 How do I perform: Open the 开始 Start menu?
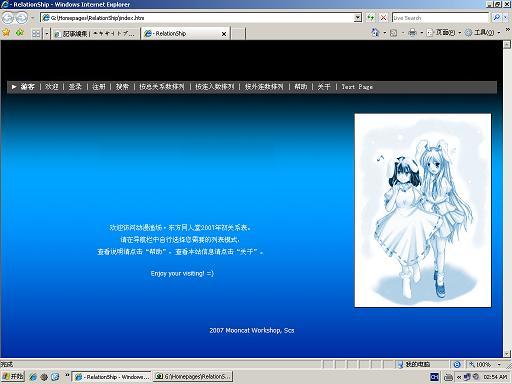pyautogui.click(x=13, y=377)
